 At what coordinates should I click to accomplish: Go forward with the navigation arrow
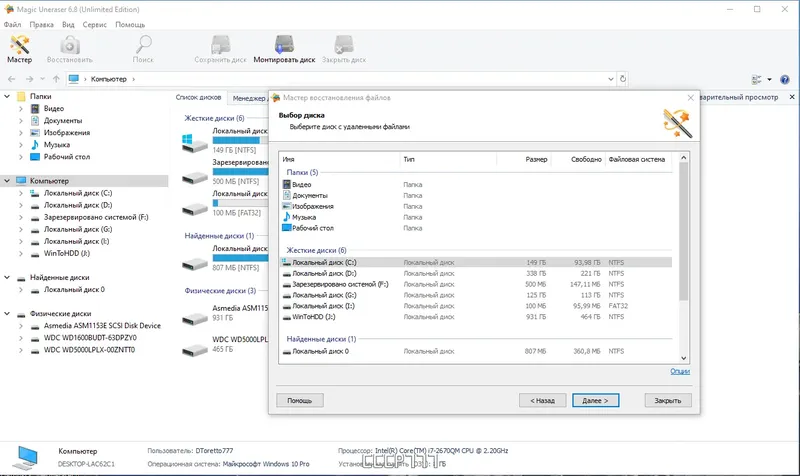pos(29,79)
